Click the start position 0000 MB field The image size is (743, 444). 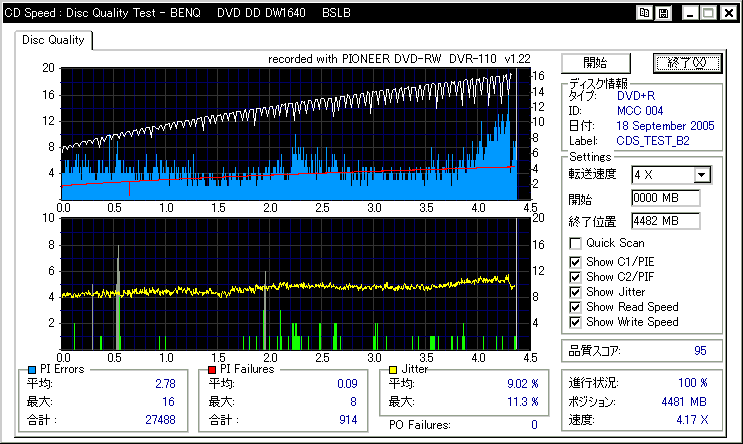[x=665, y=198]
